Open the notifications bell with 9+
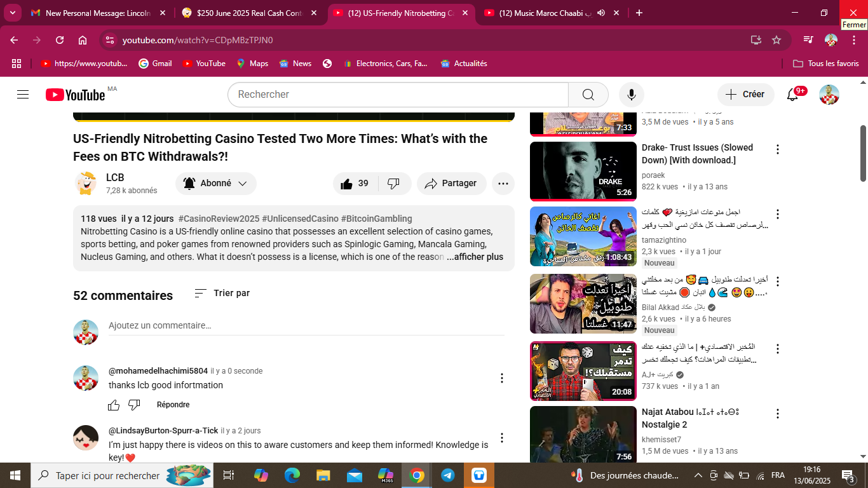Viewport: 868px width, 488px height. point(792,95)
